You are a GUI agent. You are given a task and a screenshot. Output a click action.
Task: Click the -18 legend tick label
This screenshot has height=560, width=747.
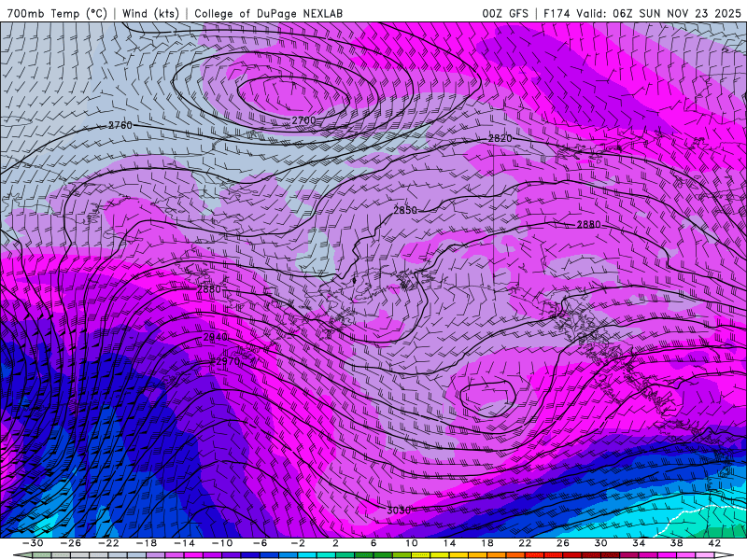click(x=147, y=543)
